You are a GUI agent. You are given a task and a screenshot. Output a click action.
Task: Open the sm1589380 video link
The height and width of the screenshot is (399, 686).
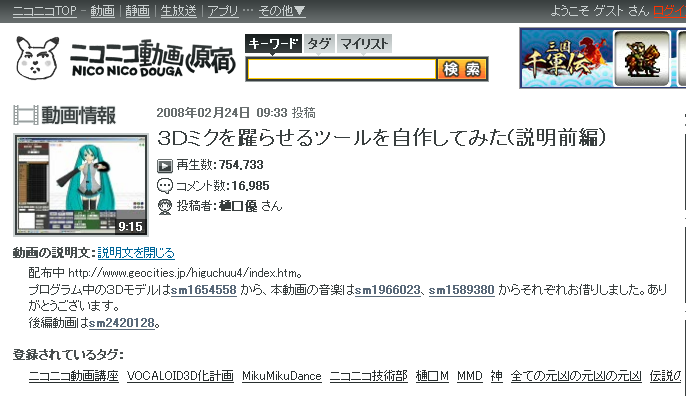[462, 290]
